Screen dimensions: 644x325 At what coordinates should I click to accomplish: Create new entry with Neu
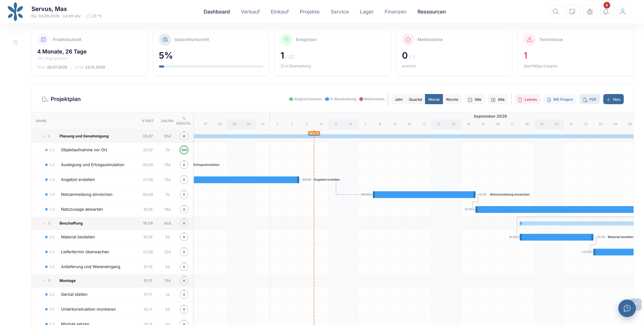[613, 100]
